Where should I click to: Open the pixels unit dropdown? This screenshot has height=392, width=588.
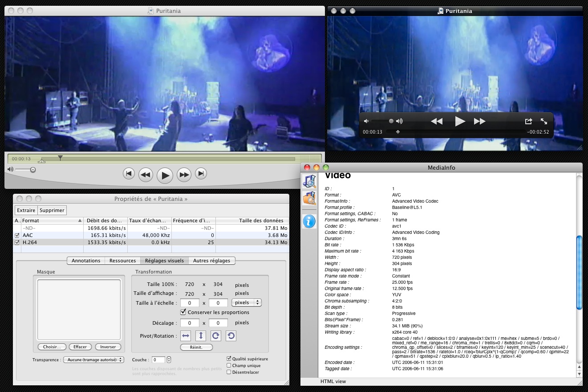tap(247, 302)
